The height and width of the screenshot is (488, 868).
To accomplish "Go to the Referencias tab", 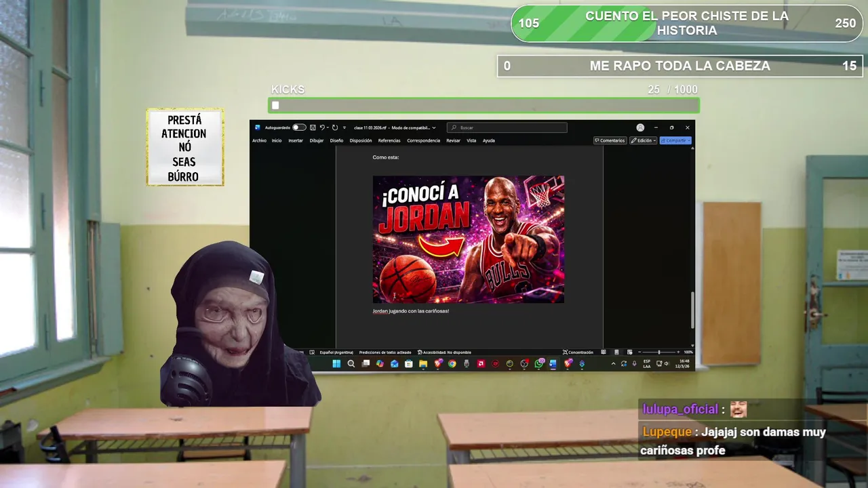I will (389, 140).
